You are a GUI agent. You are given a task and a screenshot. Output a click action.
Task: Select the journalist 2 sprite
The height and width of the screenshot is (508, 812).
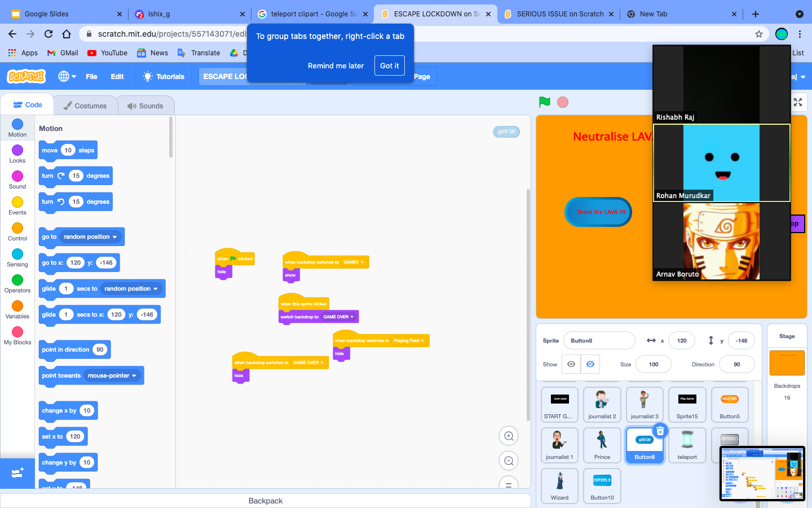pyautogui.click(x=602, y=404)
